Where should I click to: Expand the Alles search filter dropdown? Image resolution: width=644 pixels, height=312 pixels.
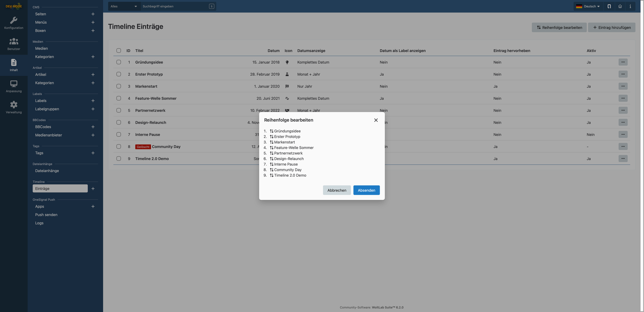tap(124, 6)
